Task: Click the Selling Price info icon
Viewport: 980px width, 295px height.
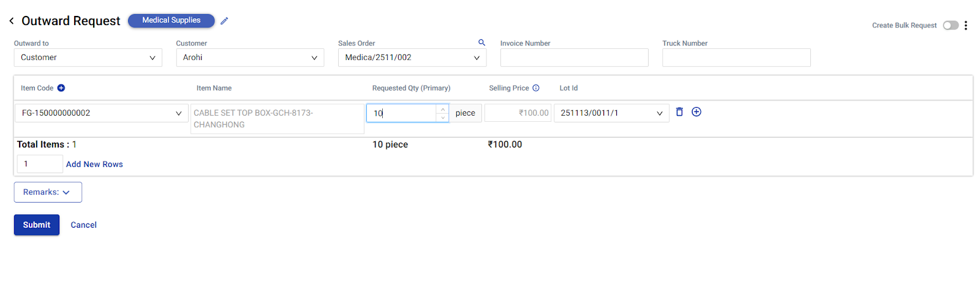Action: point(536,88)
